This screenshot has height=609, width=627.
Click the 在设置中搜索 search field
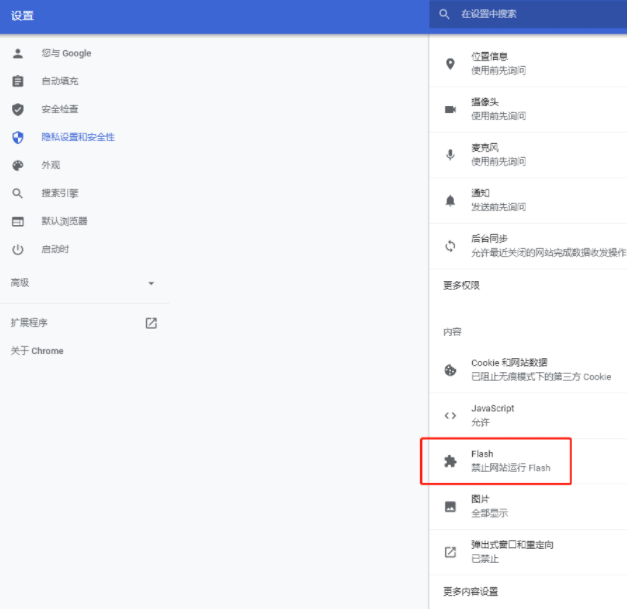pyautogui.click(x=528, y=14)
